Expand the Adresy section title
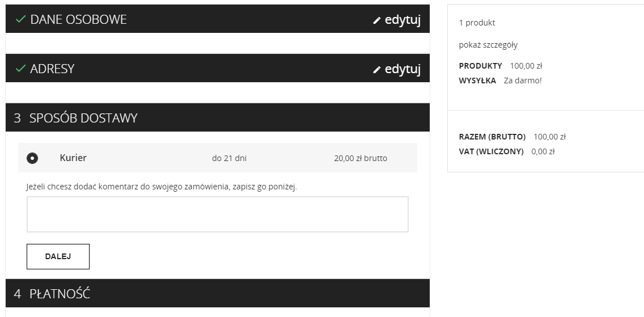Screen dimensions: 644x317 coord(52,69)
